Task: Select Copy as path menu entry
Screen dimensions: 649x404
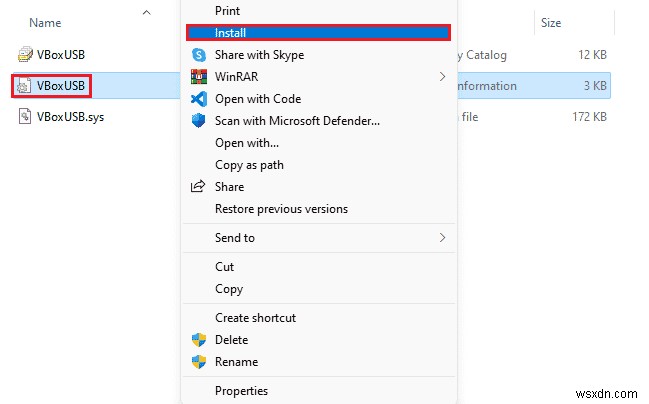Action: [249, 165]
